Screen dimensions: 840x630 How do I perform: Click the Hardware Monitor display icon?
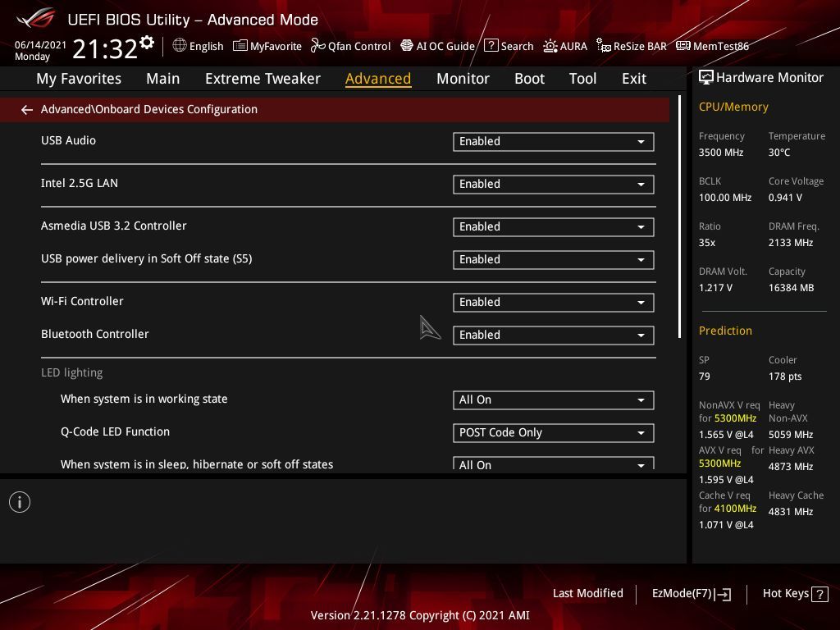point(706,78)
